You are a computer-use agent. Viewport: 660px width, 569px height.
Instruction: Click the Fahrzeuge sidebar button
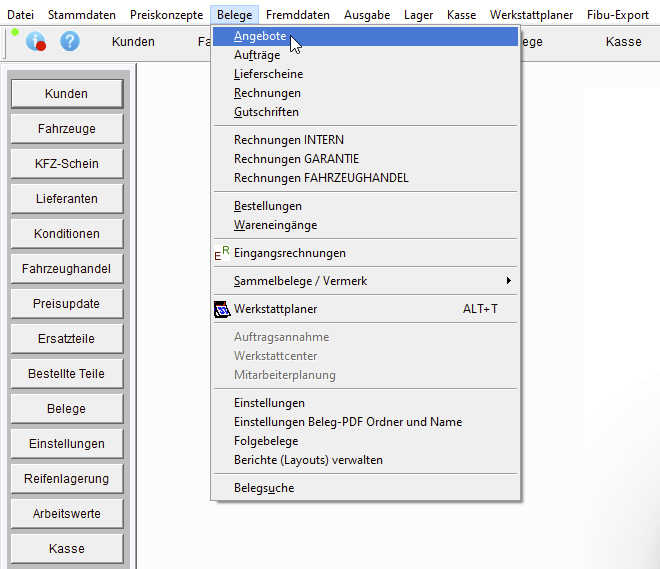67,129
